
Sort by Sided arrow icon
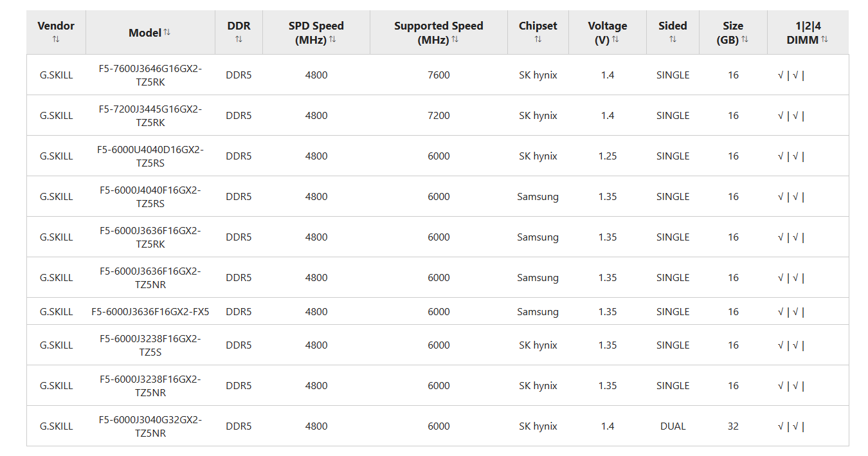pyautogui.click(x=673, y=39)
